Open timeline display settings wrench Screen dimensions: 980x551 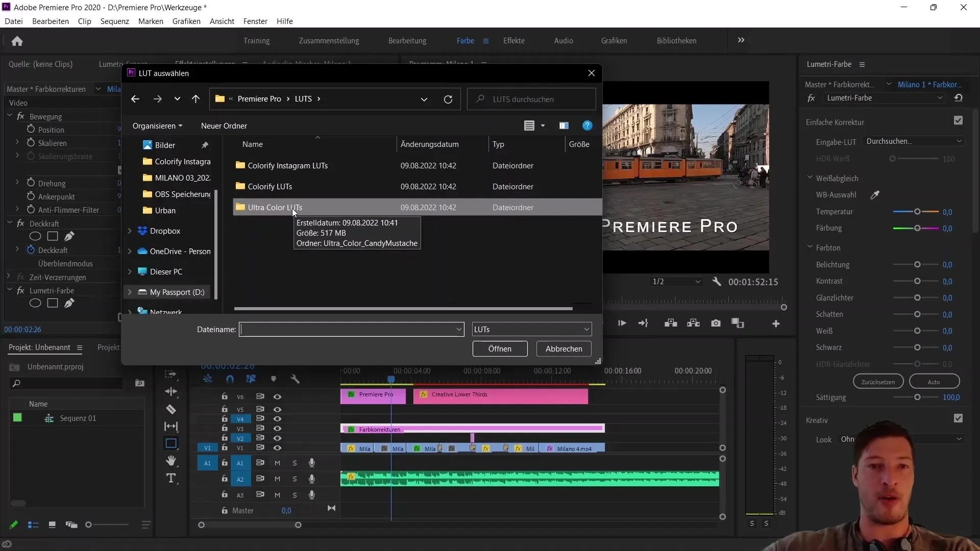pos(295,379)
